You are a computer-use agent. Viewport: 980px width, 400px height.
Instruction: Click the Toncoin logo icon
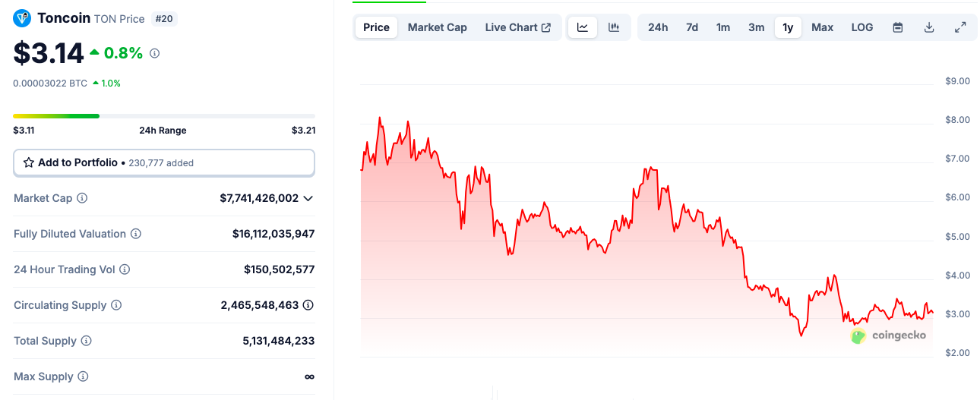click(x=22, y=18)
